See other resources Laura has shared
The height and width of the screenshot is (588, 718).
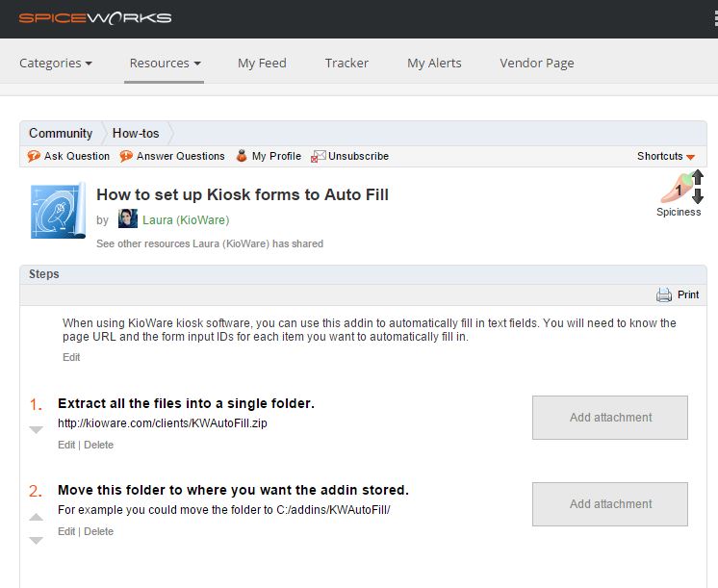tap(210, 243)
